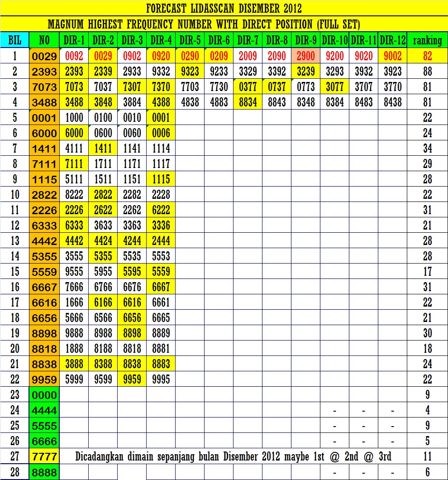Click cell 9995 in row 22

click(x=161, y=379)
